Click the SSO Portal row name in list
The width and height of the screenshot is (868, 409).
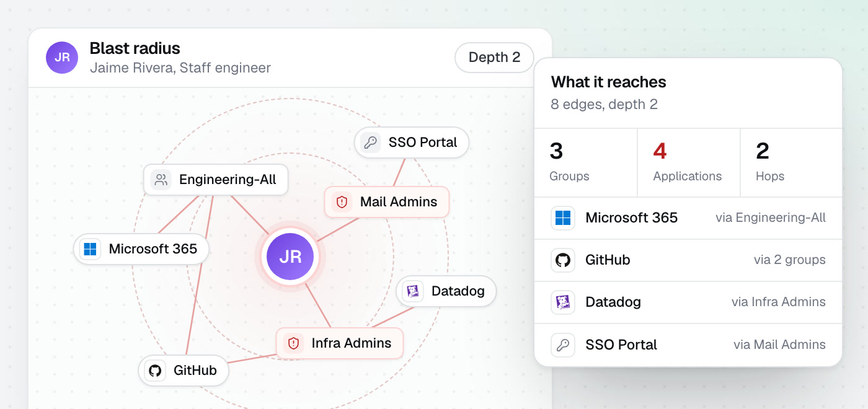tap(621, 345)
